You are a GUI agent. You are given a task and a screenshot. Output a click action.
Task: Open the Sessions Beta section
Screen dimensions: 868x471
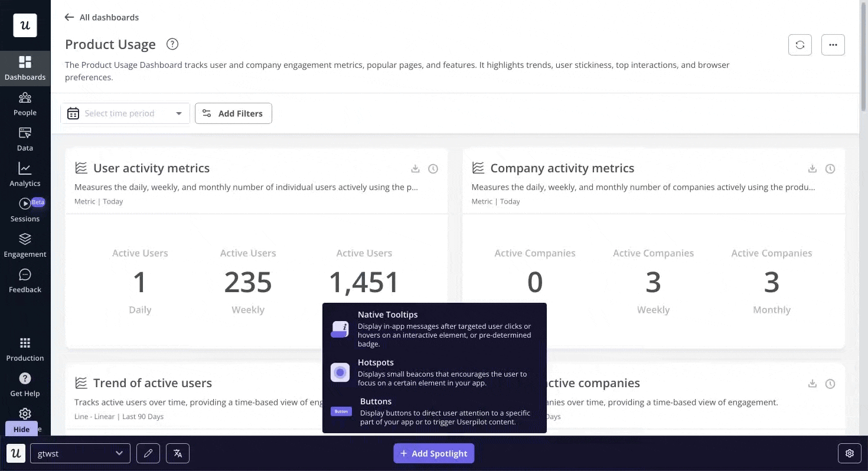click(x=25, y=210)
